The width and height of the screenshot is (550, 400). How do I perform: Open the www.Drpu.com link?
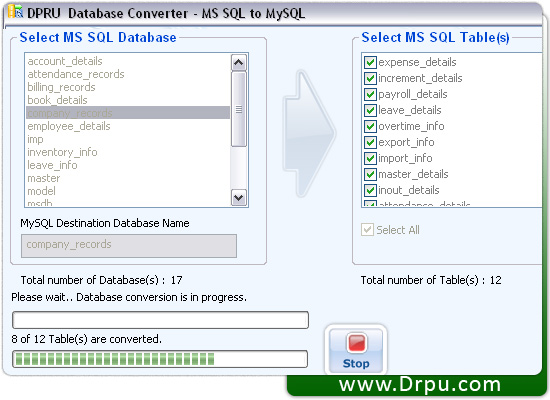pyautogui.click(x=420, y=384)
